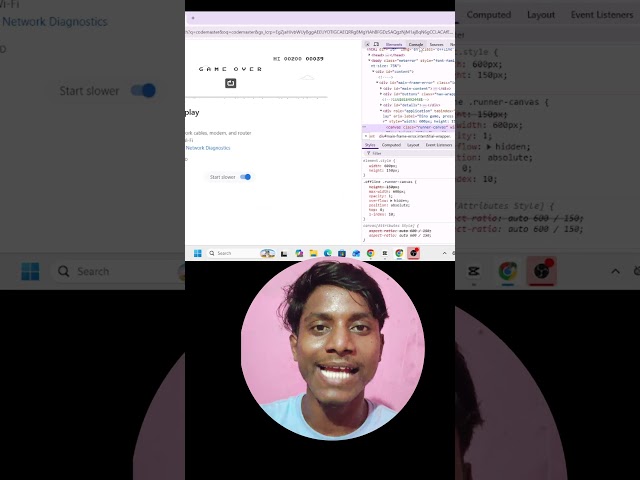The width and height of the screenshot is (640, 480).
Task: Open first Chrome icon in sharp center taskbar
Action: click(x=371, y=253)
